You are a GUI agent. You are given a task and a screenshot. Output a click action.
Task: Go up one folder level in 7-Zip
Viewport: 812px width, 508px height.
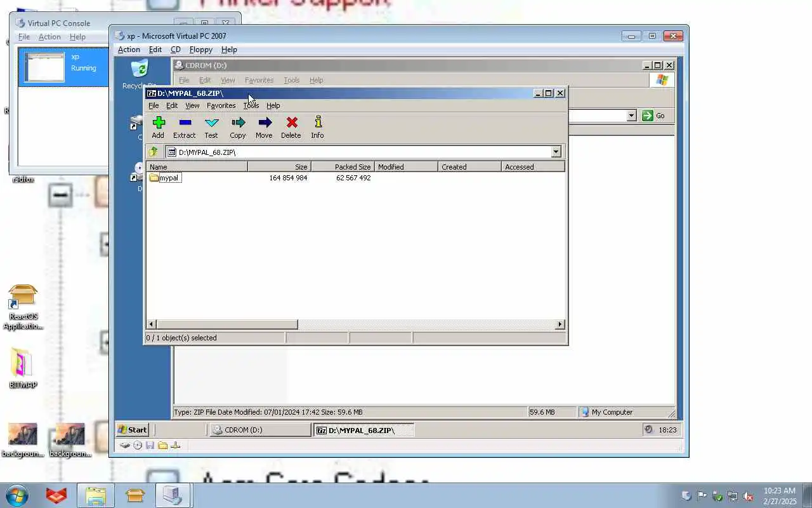pos(153,152)
